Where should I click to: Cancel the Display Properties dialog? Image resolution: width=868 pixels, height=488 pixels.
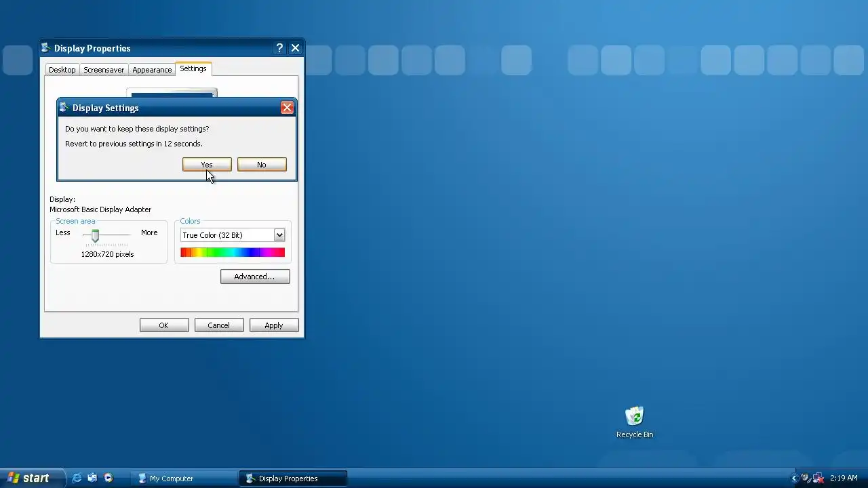pos(219,325)
